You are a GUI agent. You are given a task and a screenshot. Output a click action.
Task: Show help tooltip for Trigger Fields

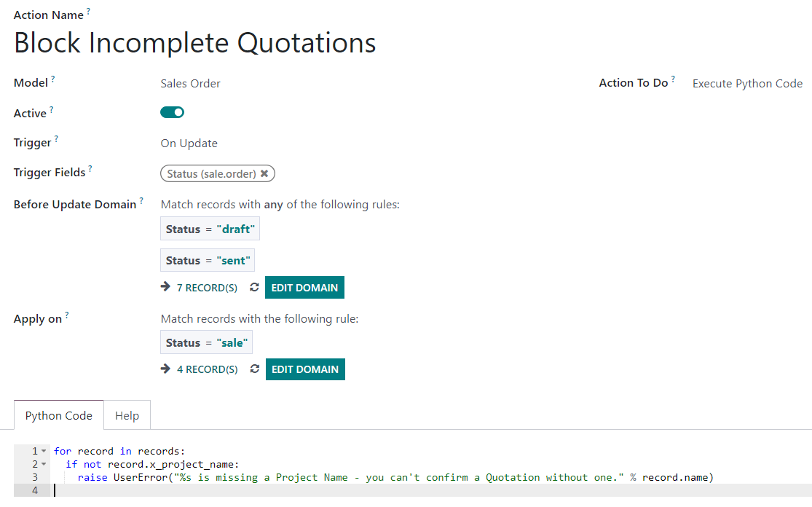coord(90,169)
